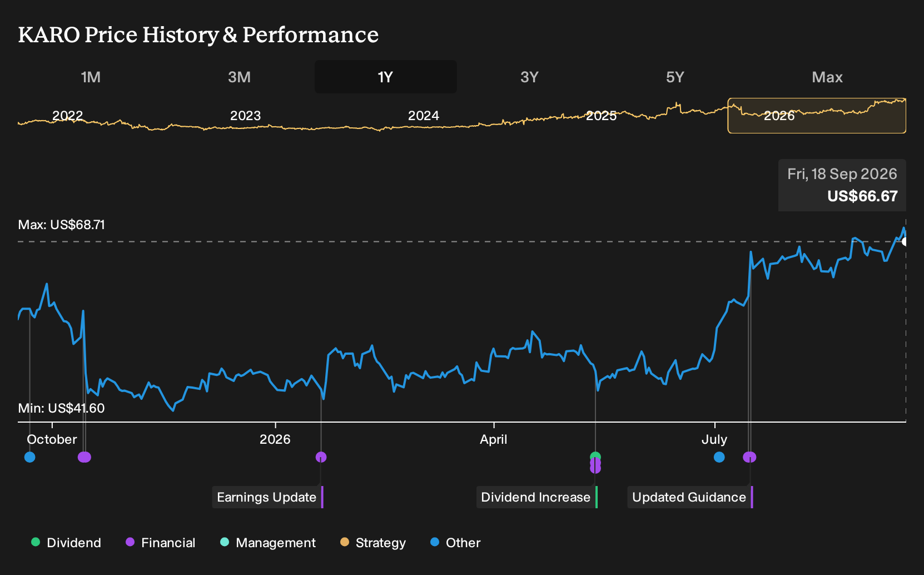Toggle the Financial legend filter
This screenshot has height=575, width=924.
[160, 543]
